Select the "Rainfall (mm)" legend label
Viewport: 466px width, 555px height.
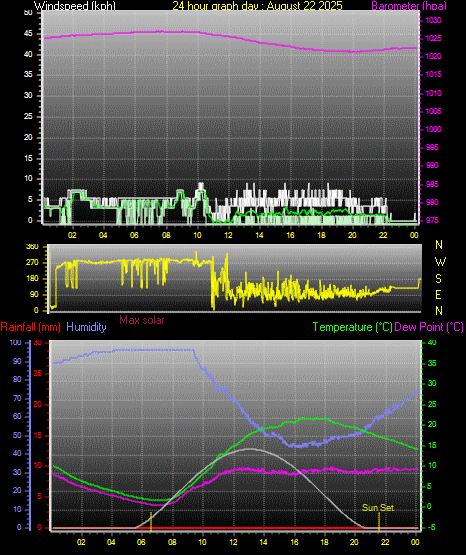(30, 327)
